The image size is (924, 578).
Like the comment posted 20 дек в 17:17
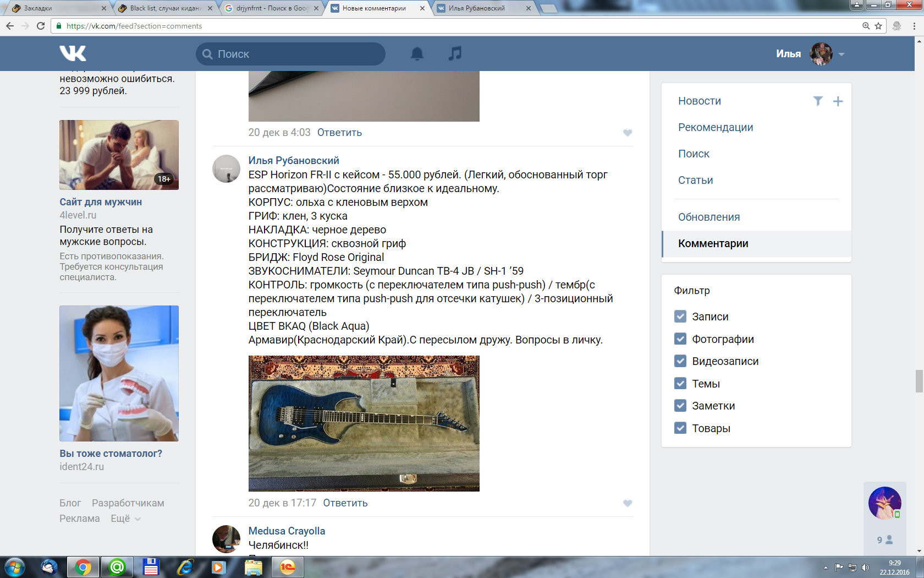(628, 503)
